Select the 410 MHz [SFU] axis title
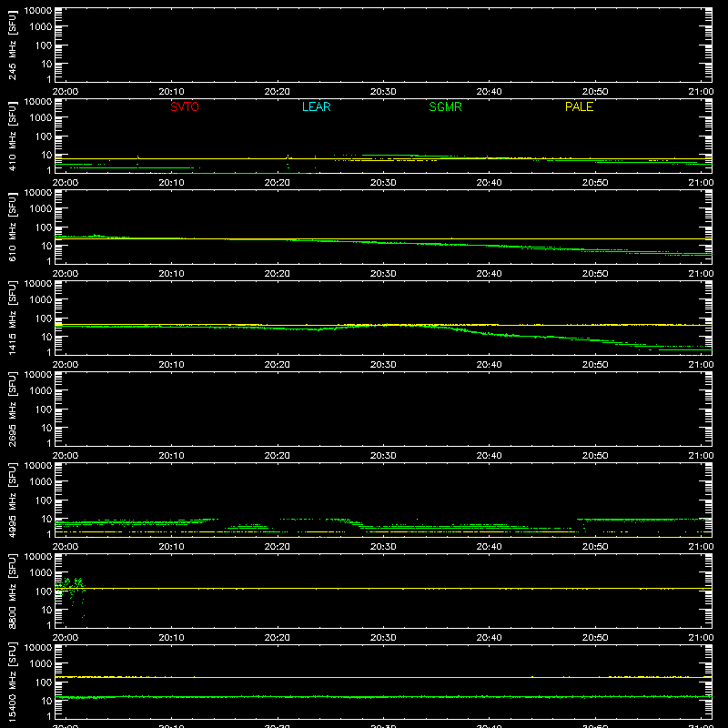Viewport: 728px width, 728px height. click(12, 137)
